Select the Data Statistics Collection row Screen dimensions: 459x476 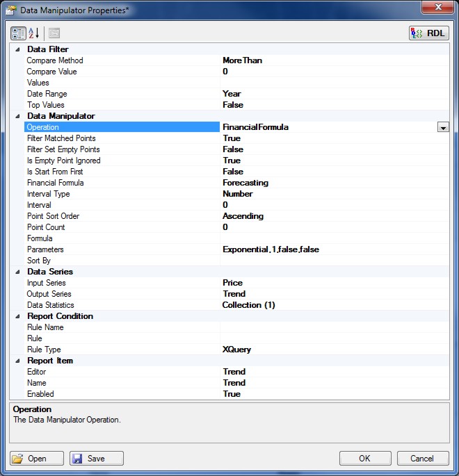click(x=334, y=305)
